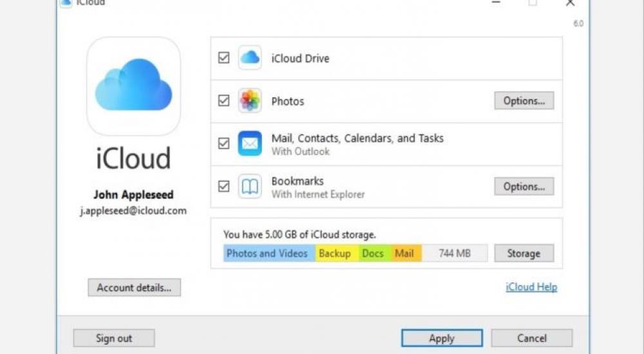Toggle the Photos checkbox

pyautogui.click(x=223, y=101)
